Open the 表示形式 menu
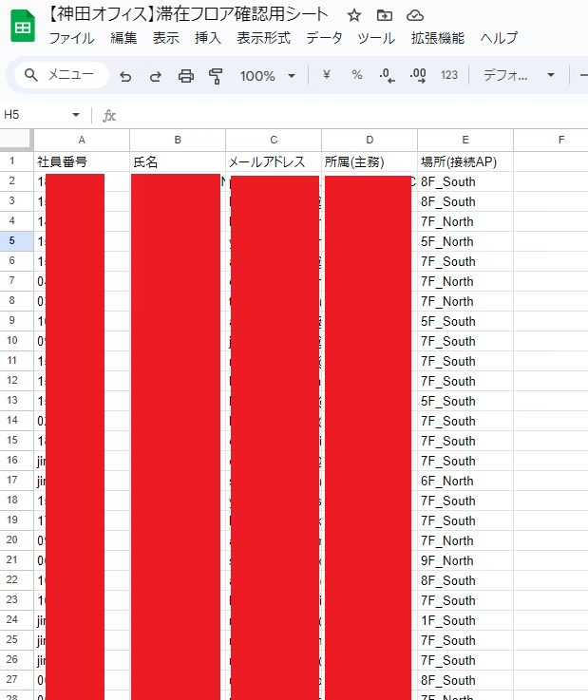This screenshot has height=700, width=588. [263, 38]
